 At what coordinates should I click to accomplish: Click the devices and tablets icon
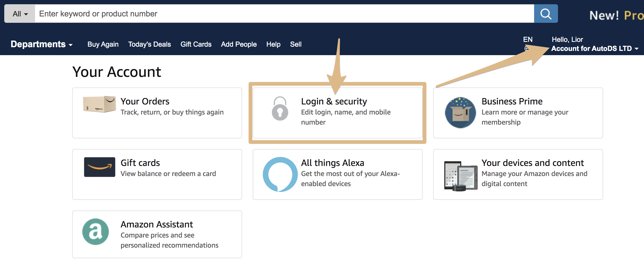461,176
